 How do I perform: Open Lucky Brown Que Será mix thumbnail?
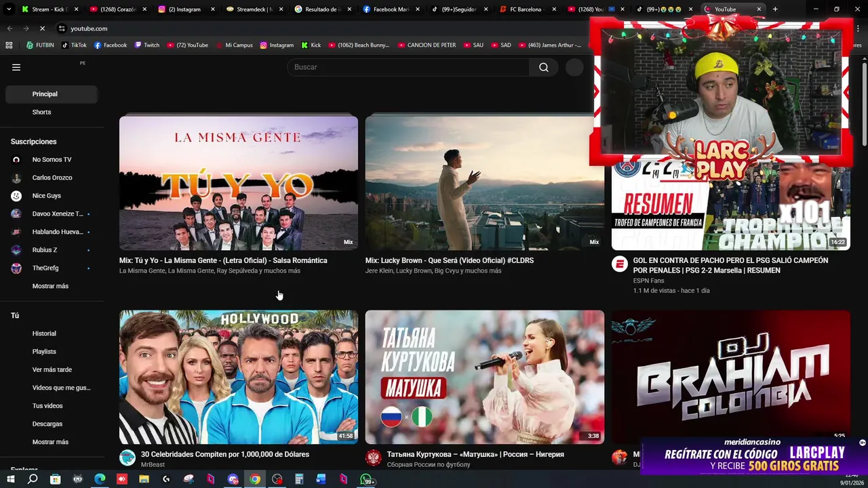(x=484, y=183)
